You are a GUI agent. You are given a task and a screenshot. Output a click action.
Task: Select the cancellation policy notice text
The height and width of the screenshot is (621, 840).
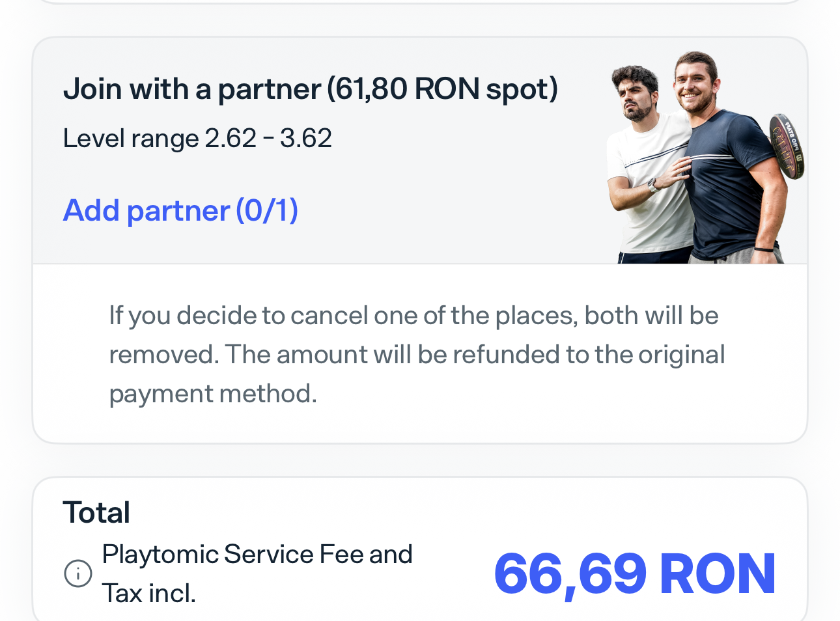[x=417, y=354]
